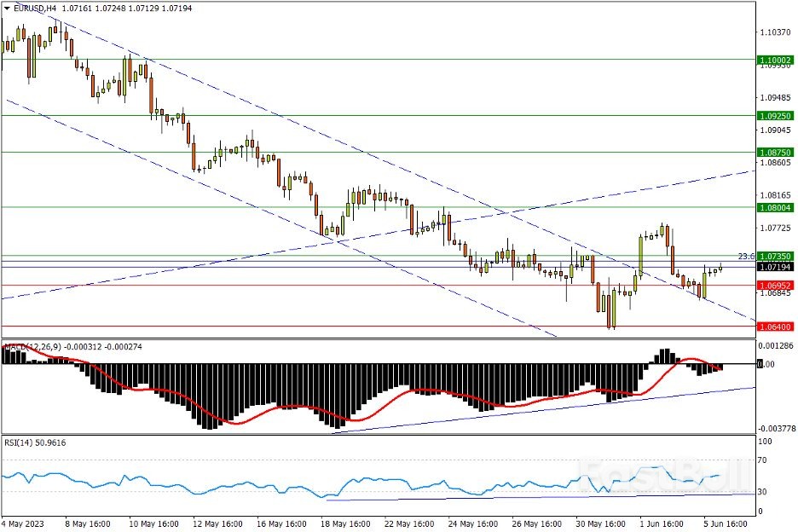Click the RSI 70 overbought level label
This screenshot has height=532, width=798.
click(764, 460)
